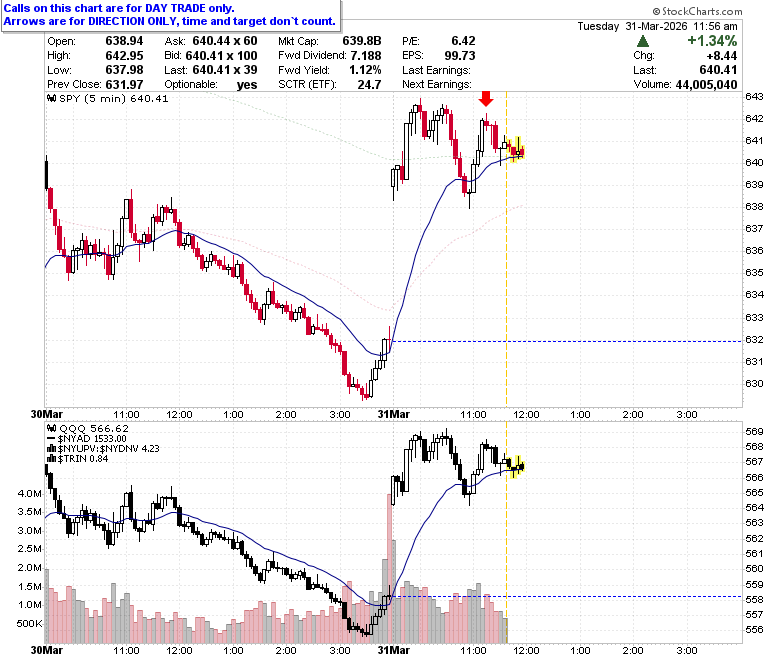Click the SPY candlestick legend icon
This screenshot has width=780, height=659.
coord(52,98)
